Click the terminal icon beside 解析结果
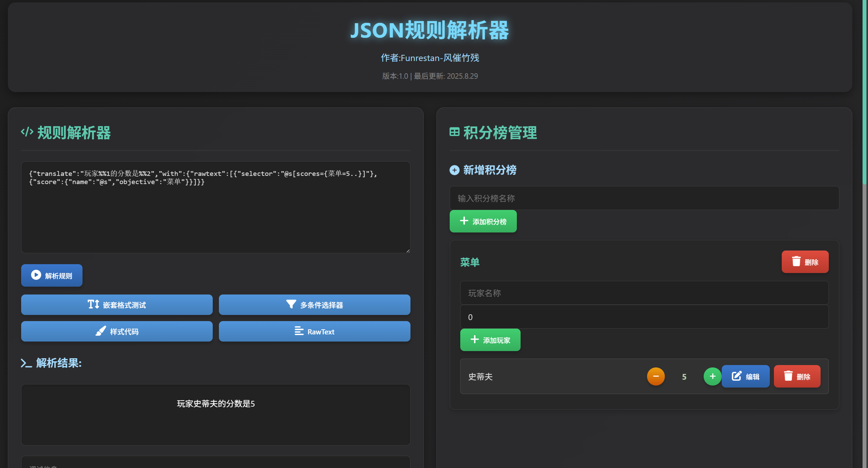 click(x=26, y=363)
